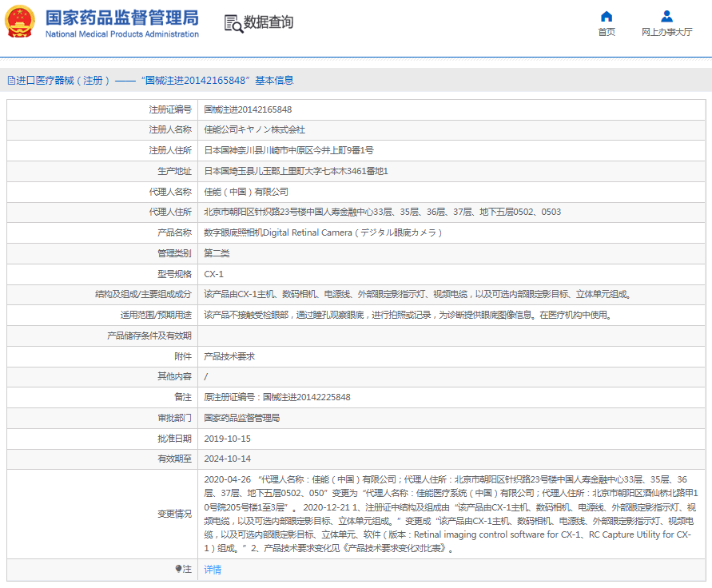Screen dimensions: 712x588
Task: Click the document icon beside 进口医疗器械 heading
Action: pyautogui.click(x=11, y=81)
